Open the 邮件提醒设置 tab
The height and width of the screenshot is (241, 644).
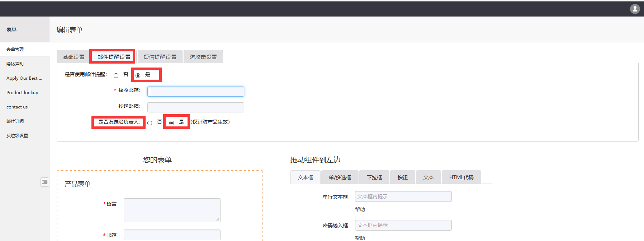[x=114, y=57]
